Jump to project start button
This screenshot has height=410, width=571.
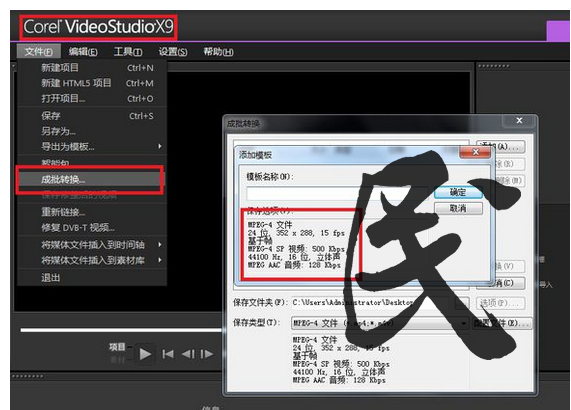pos(168,354)
